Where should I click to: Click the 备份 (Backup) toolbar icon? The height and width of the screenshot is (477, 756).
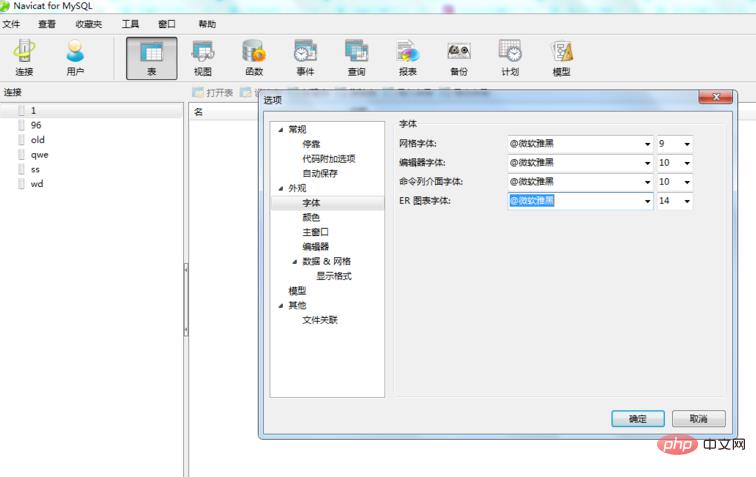point(458,57)
